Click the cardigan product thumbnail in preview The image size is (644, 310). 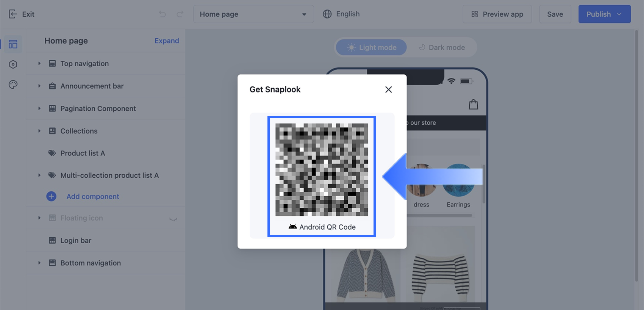tap(366, 276)
